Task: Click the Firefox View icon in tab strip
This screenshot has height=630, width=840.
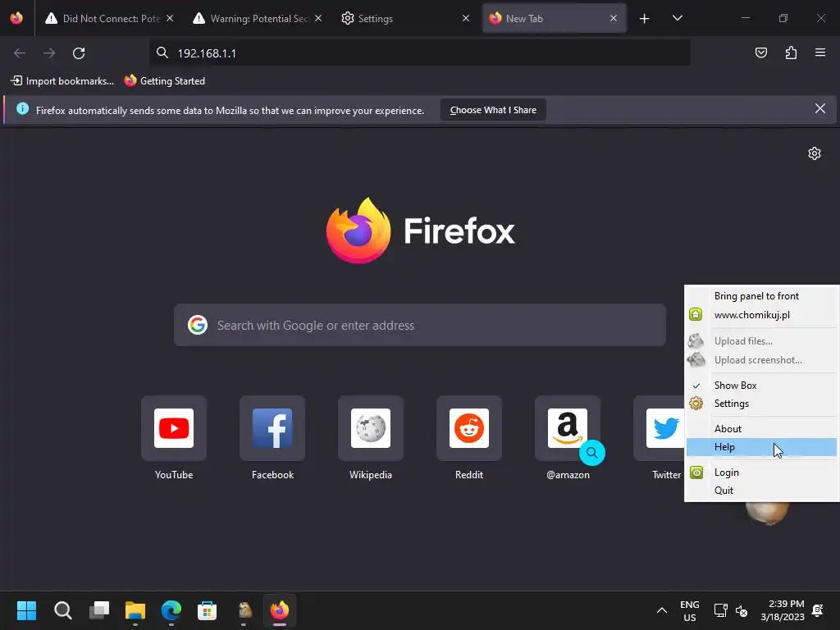Action: [16, 18]
